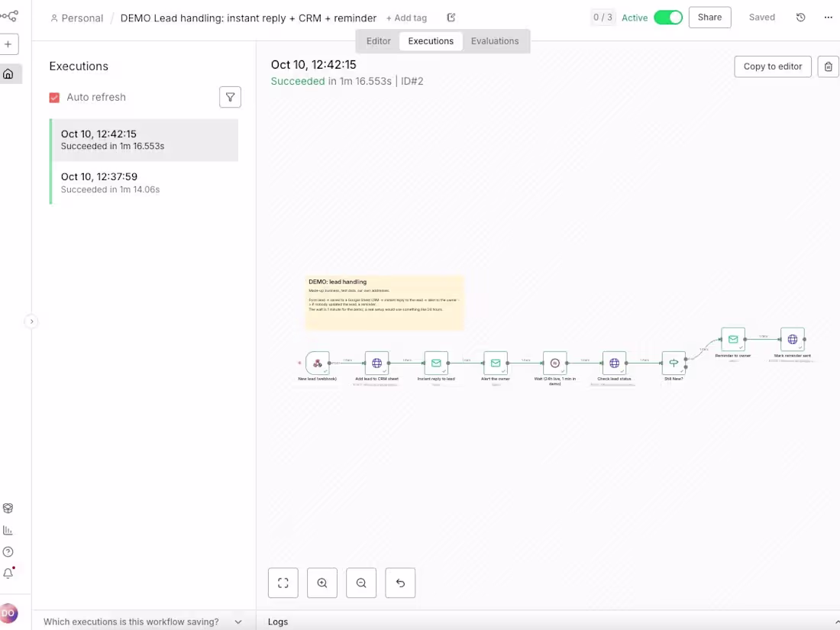This screenshot has height=630, width=840.
Task: Select the Oct 10, 12:37:59 execution
Action: pyautogui.click(x=144, y=183)
